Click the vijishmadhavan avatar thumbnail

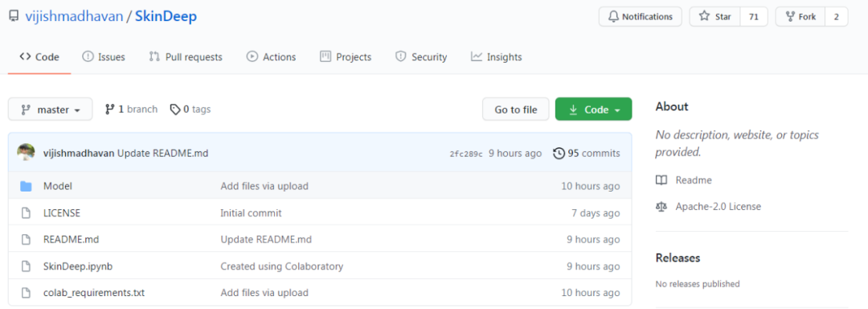point(26,152)
